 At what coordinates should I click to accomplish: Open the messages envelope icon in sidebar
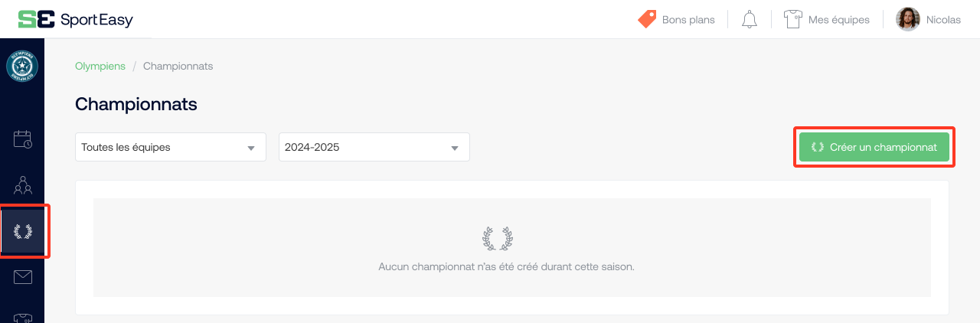pos(22,277)
